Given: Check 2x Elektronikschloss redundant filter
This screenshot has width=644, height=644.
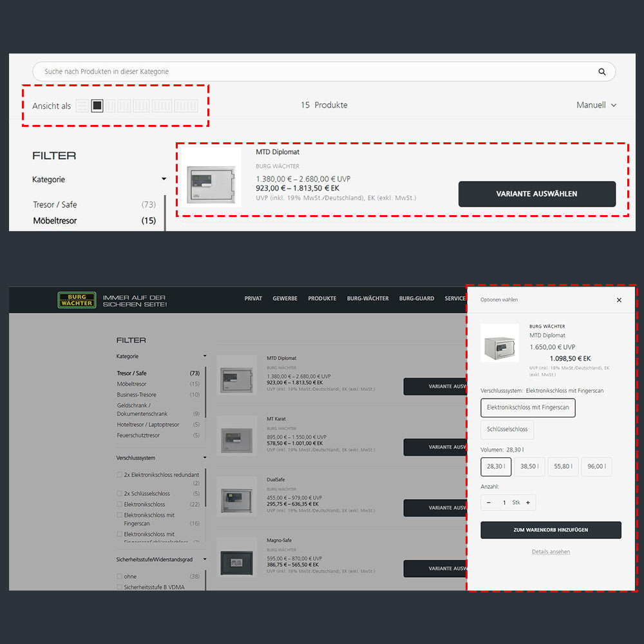Looking at the screenshot, I should point(120,475).
